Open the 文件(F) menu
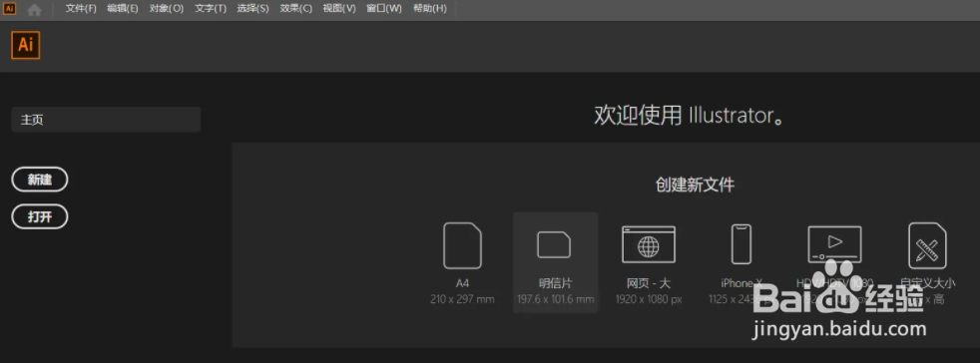Image resolution: width=980 pixels, height=363 pixels. [x=81, y=9]
